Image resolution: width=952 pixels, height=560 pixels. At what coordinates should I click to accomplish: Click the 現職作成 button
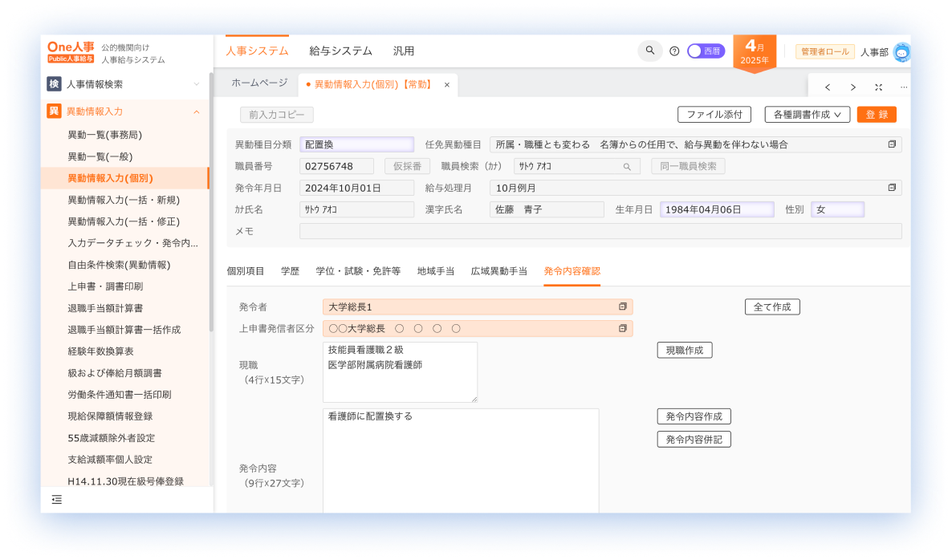point(684,350)
